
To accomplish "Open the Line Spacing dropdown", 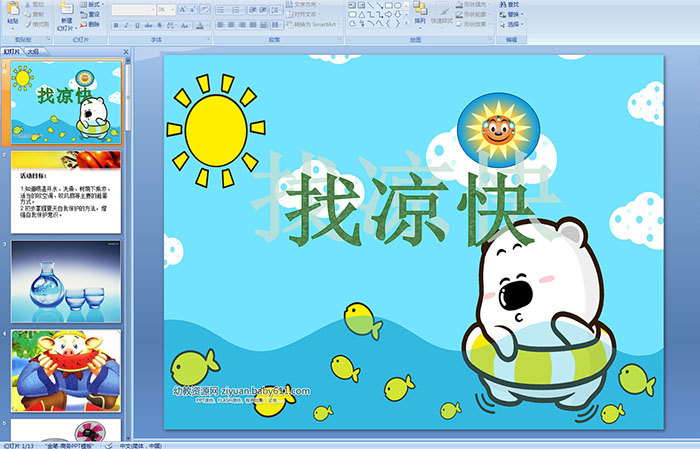I will click(x=277, y=10).
